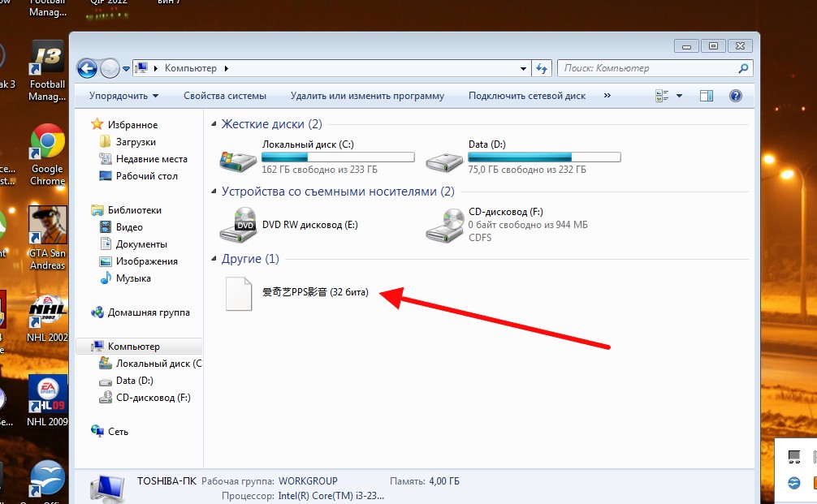Open Видео library
817x504 pixels.
click(129, 227)
